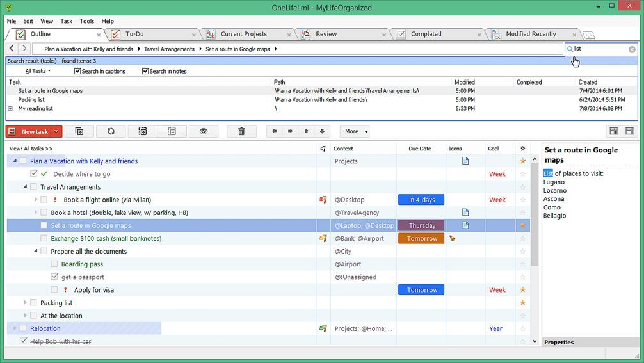Click the trash delete task icon
The image size is (644, 363).
pyautogui.click(x=241, y=131)
